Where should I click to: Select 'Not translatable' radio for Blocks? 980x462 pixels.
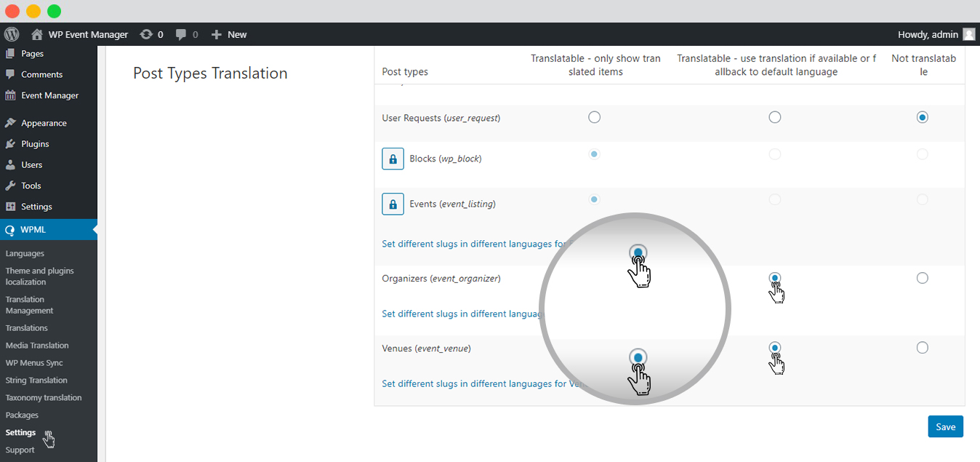point(923,154)
